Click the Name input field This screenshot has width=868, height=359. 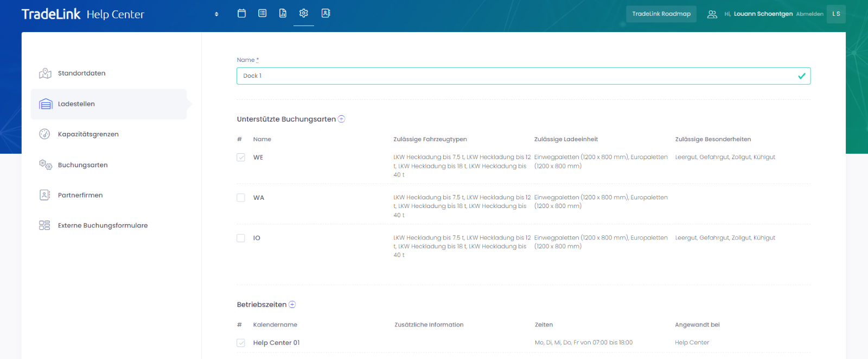tap(515, 76)
